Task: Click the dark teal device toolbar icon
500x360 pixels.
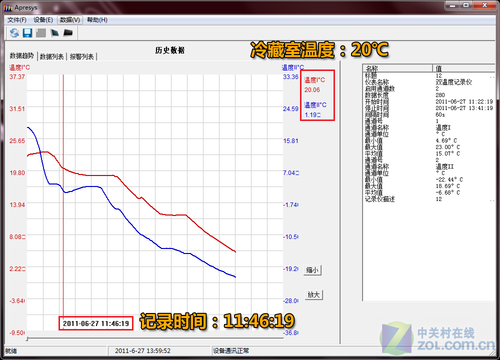Action: coord(55,33)
